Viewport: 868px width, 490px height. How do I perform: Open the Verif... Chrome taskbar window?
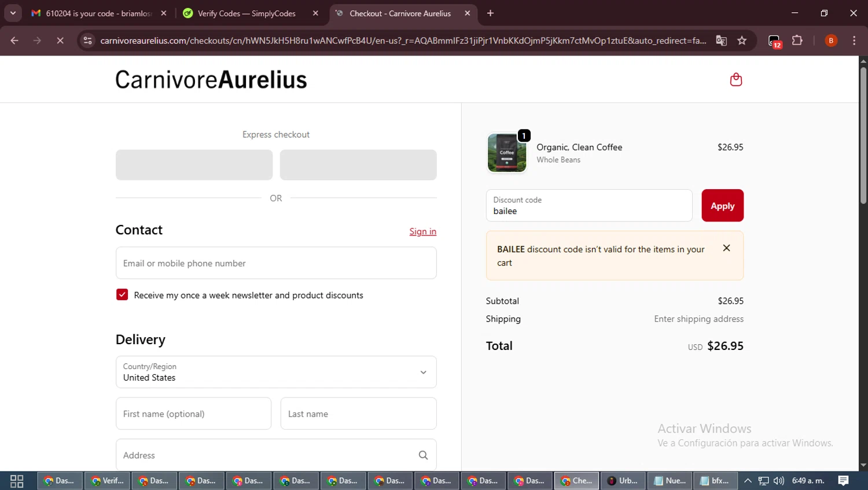coord(108,481)
